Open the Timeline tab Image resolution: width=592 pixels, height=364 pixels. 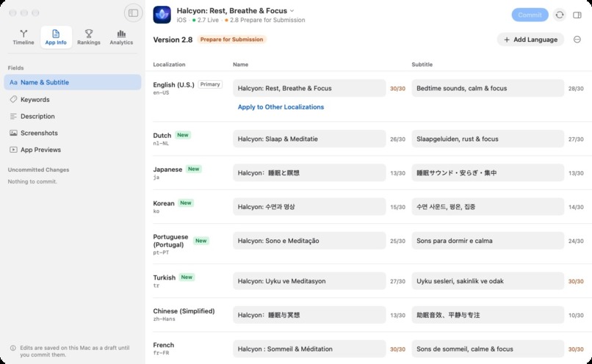click(24, 37)
